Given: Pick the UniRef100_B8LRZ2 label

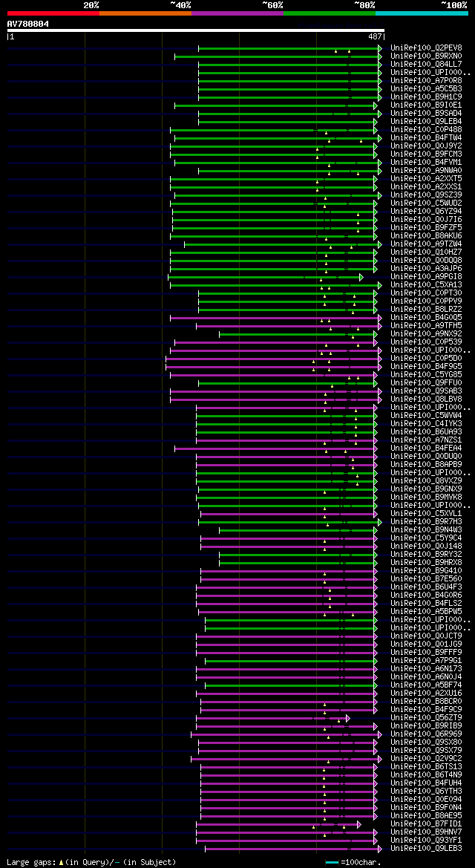Looking at the screenshot, I should click(426, 309).
